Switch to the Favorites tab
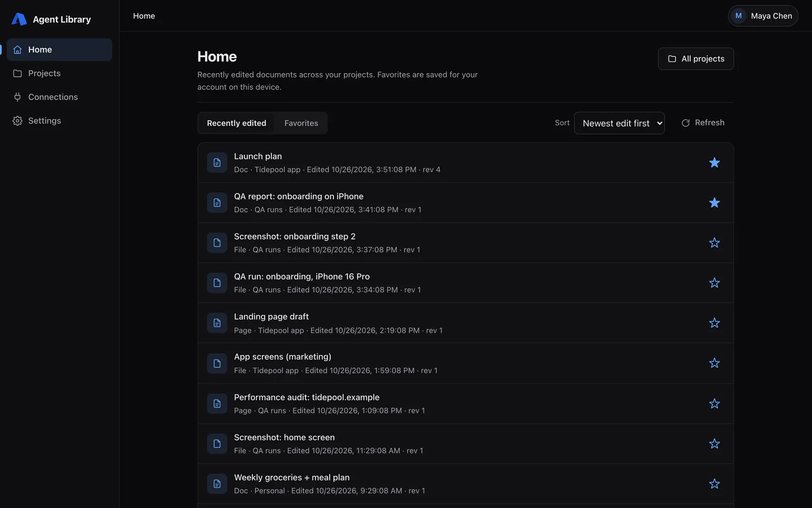This screenshot has width=812, height=508. click(301, 123)
